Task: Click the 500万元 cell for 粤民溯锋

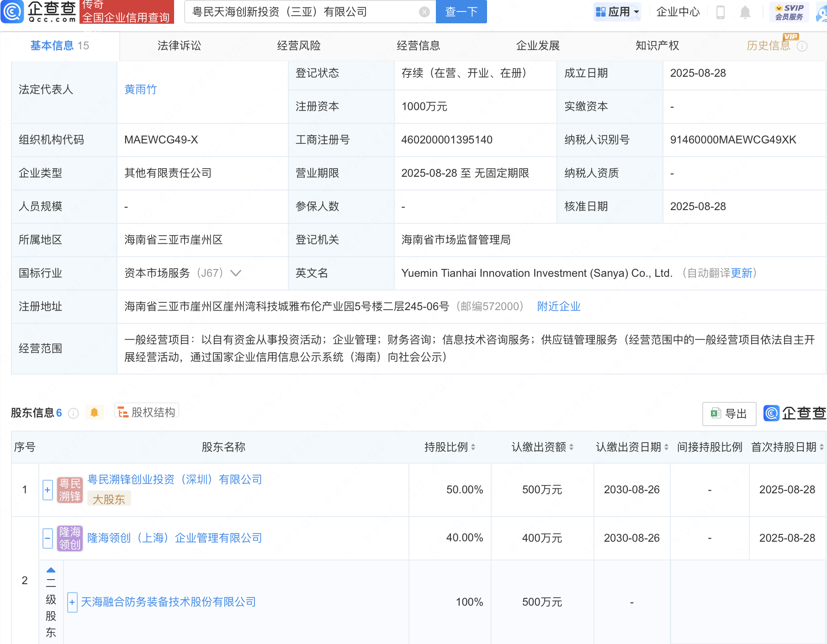Action: [x=542, y=490]
